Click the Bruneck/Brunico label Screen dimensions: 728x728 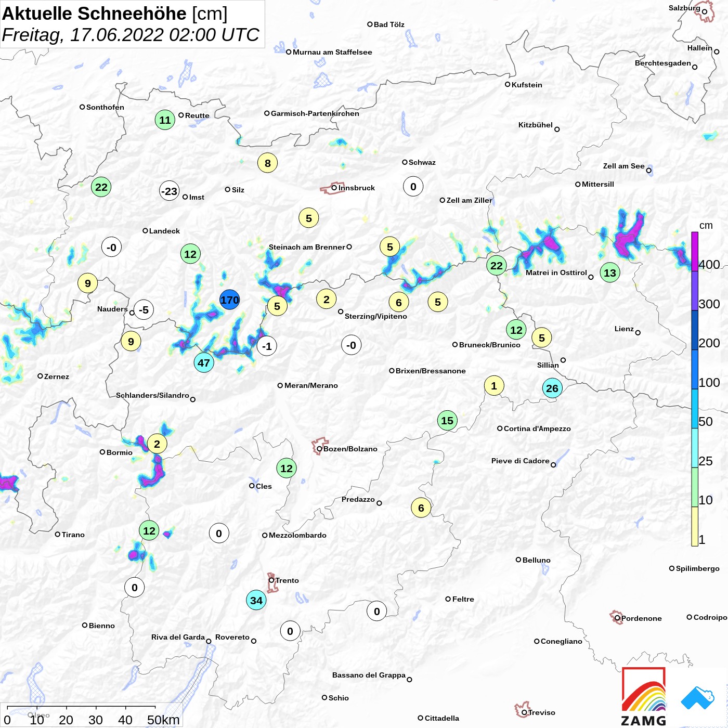(490, 345)
